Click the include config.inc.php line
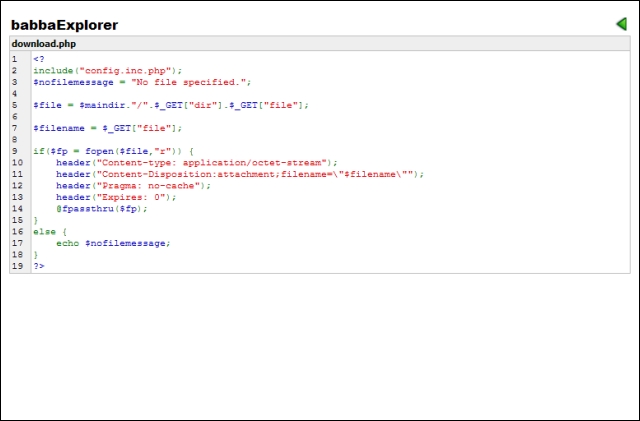The height and width of the screenshot is (421, 640). (108, 70)
